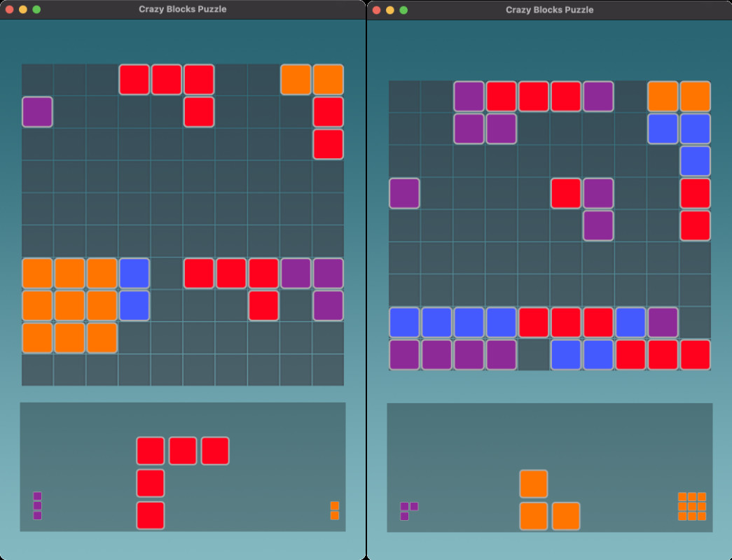The image size is (732, 560).
Task: Click empty gap cell in right board's bottom row
Action: pyautogui.click(x=534, y=354)
